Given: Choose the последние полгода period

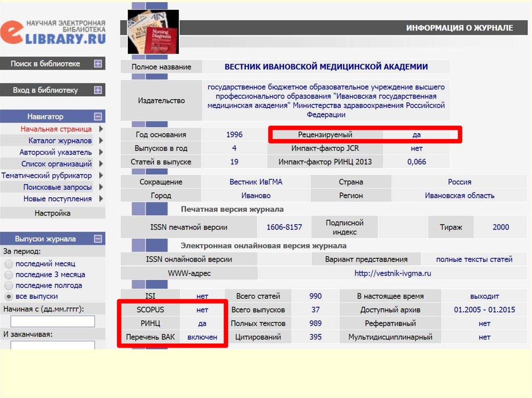Looking at the screenshot, I should coord(8,285).
